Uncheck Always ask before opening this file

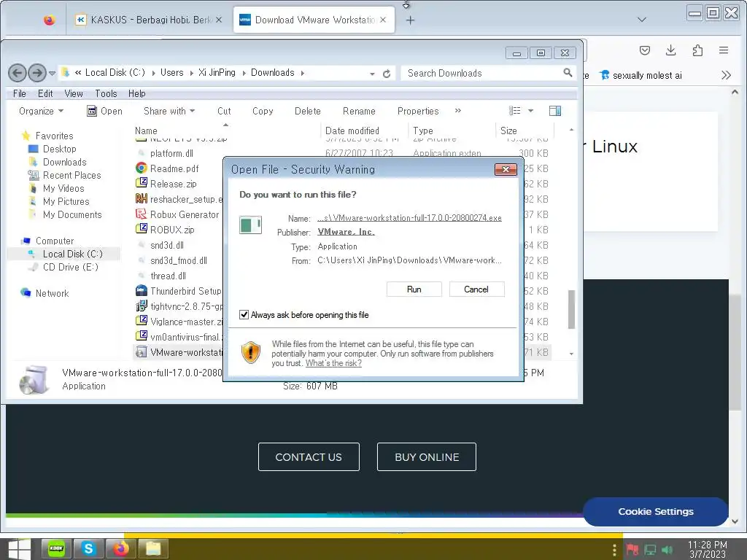[244, 315]
